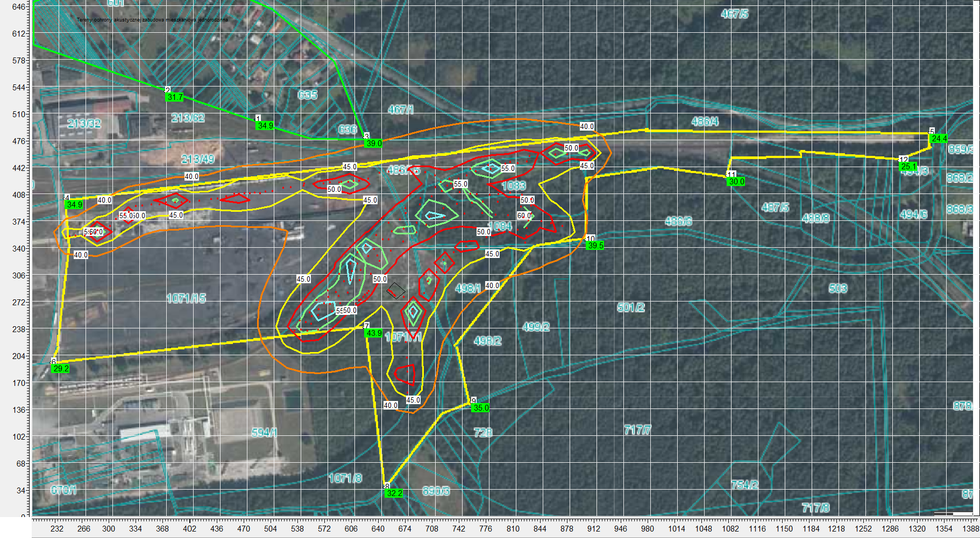980x538 pixels.
Task: Click the 24.4 green receptor label
Action: [x=939, y=139]
